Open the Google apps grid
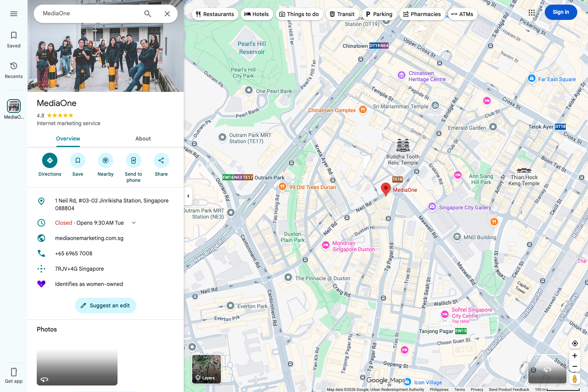 [x=532, y=13]
